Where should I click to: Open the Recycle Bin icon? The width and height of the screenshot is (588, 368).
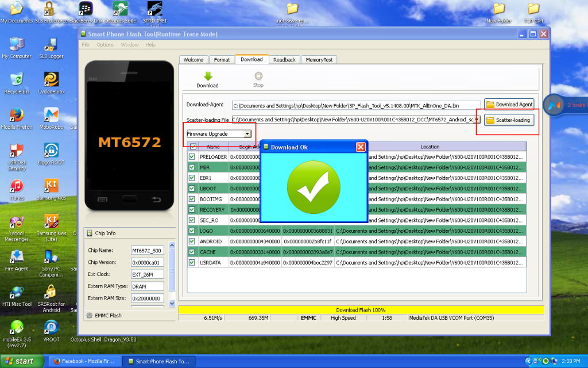point(16,79)
